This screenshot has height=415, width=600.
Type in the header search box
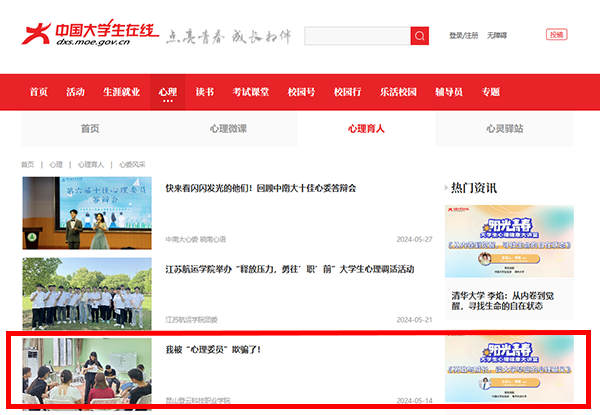(357, 36)
